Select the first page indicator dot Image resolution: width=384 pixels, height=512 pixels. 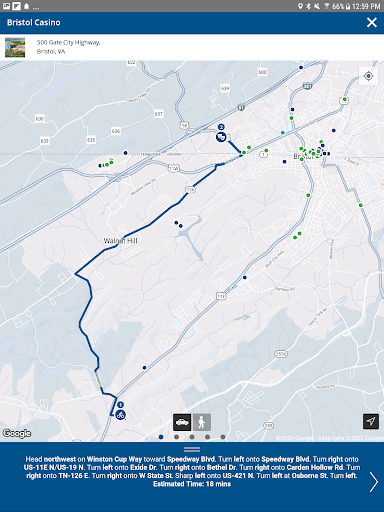[161, 437]
